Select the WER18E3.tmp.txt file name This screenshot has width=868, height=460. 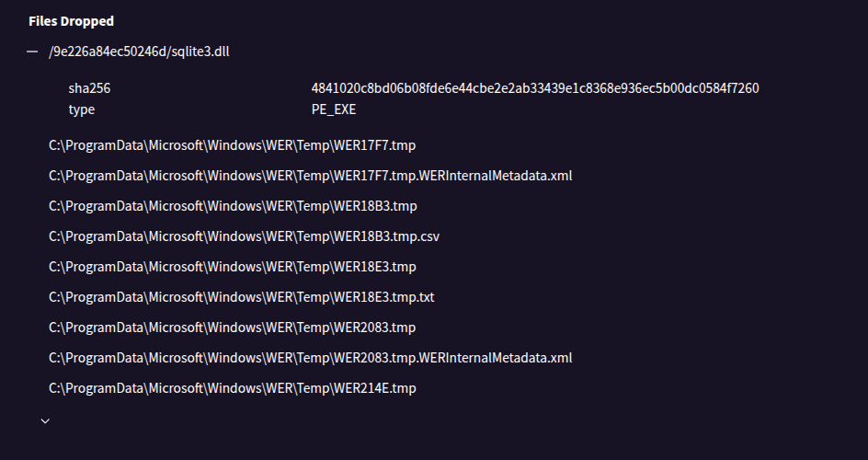click(x=384, y=297)
